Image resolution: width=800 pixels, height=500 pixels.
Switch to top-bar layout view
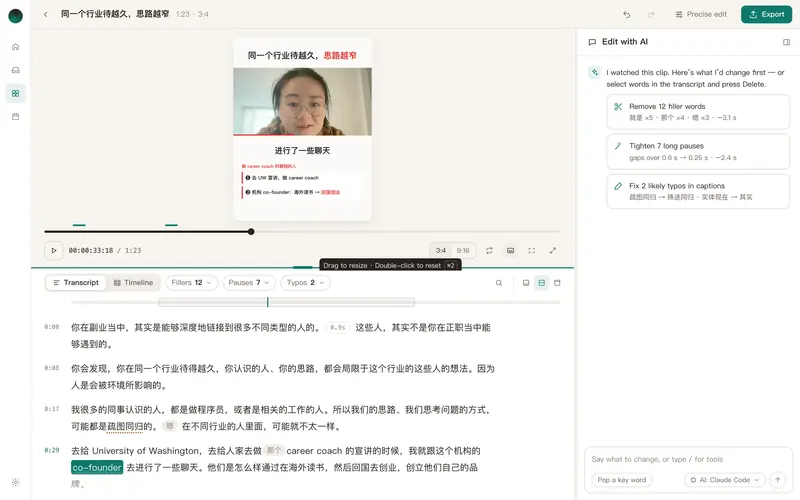[x=557, y=283]
